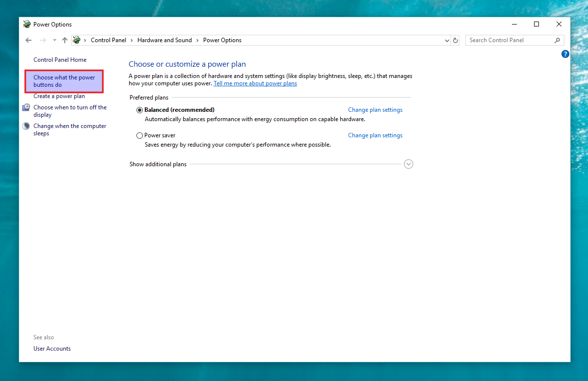Open Control Panel Home
The image size is (588, 381).
(60, 59)
